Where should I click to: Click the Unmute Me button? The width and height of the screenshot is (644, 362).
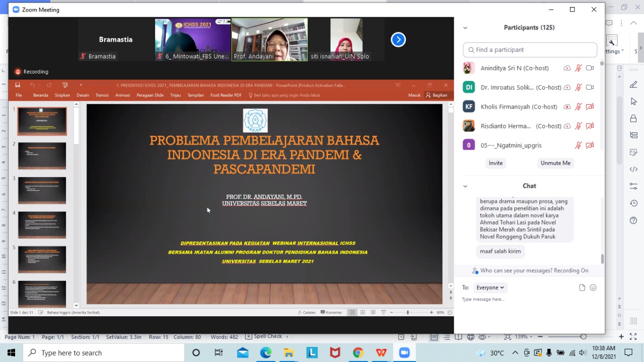[x=555, y=163]
